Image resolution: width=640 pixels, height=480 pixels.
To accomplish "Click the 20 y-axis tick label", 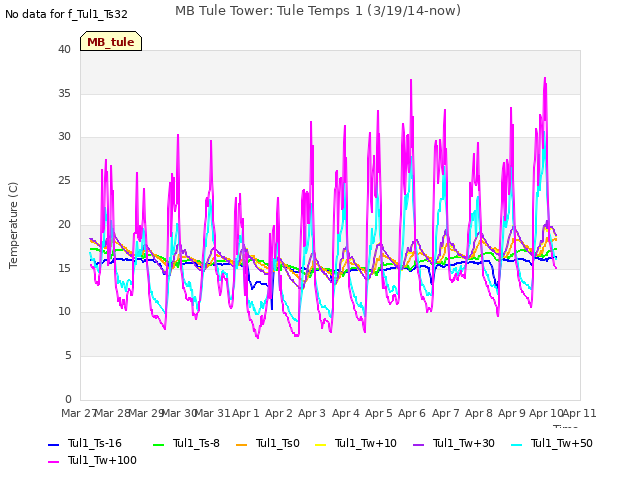I will click(x=64, y=224).
